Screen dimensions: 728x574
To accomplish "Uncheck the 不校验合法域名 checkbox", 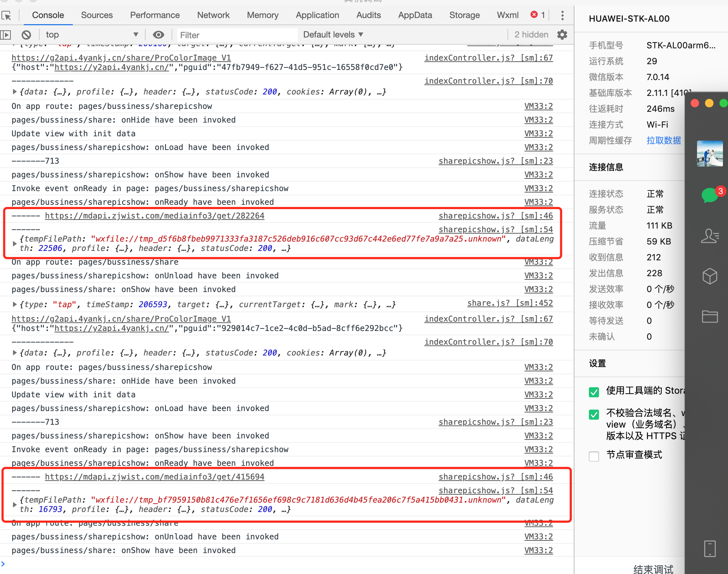I will coord(594,414).
